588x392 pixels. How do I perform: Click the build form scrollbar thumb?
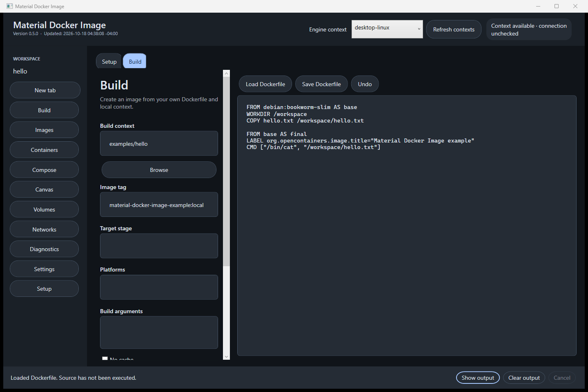pyautogui.click(x=227, y=171)
